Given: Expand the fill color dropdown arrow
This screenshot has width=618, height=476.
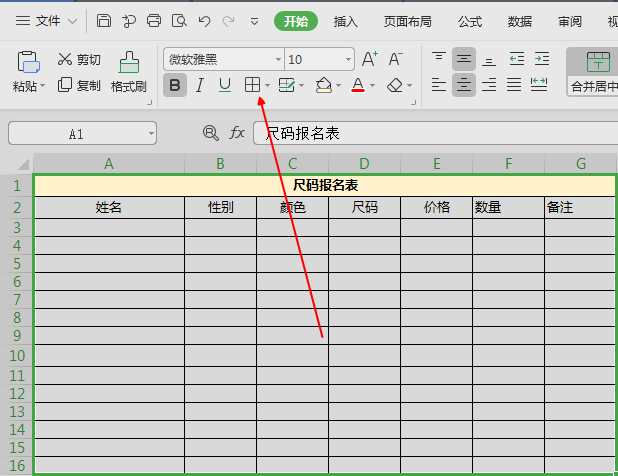Looking at the screenshot, I should 339,86.
